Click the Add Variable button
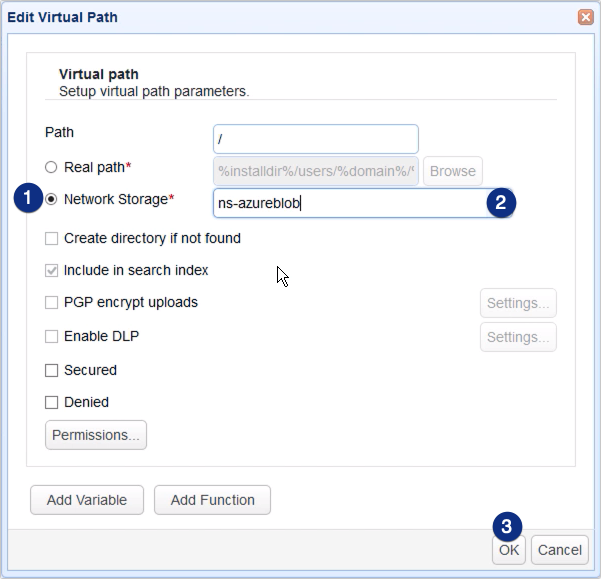 click(x=87, y=500)
